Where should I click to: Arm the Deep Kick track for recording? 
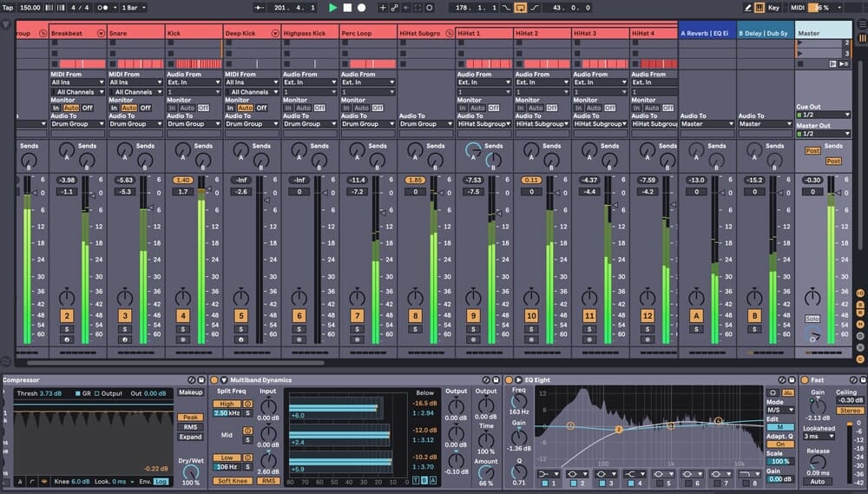[240, 339]
